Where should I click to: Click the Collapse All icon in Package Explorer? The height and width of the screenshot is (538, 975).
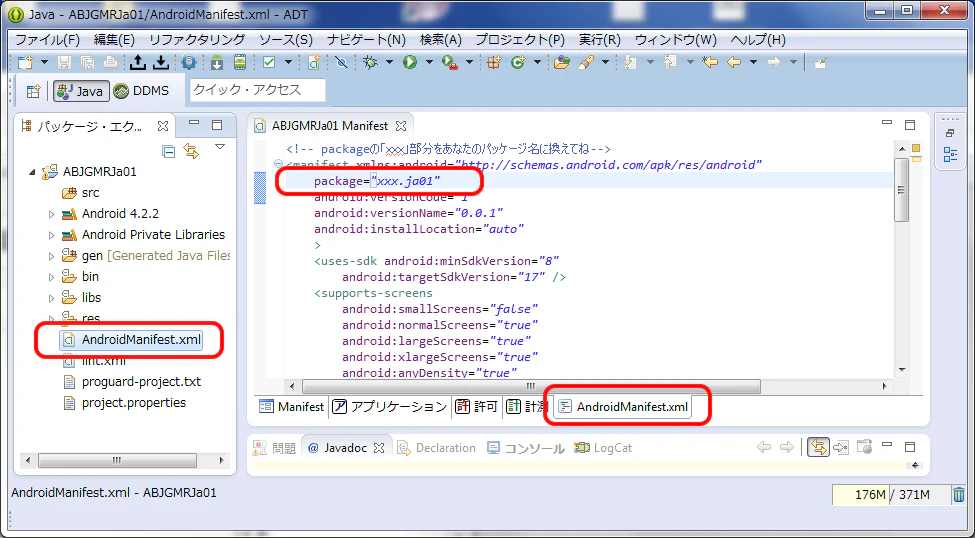pos(169,151)
